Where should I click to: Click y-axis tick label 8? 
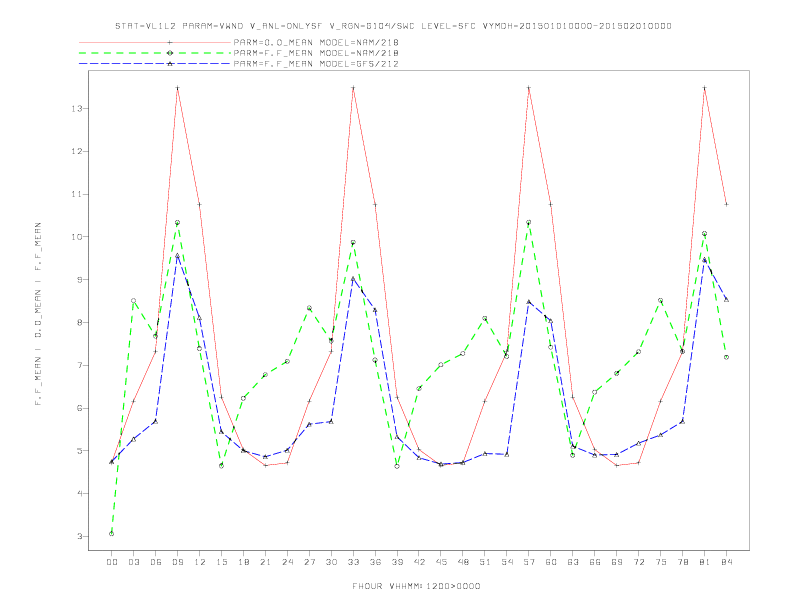click(x=79, y=323)
